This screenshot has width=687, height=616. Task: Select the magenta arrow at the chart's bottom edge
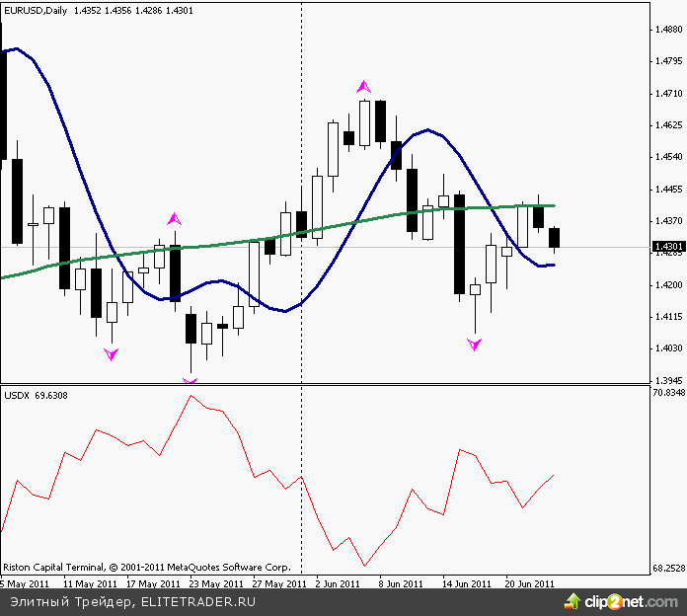click(191, 379)
